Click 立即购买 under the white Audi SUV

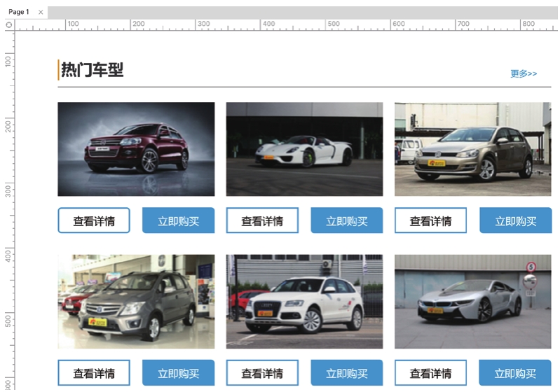(x=347, y=372)
